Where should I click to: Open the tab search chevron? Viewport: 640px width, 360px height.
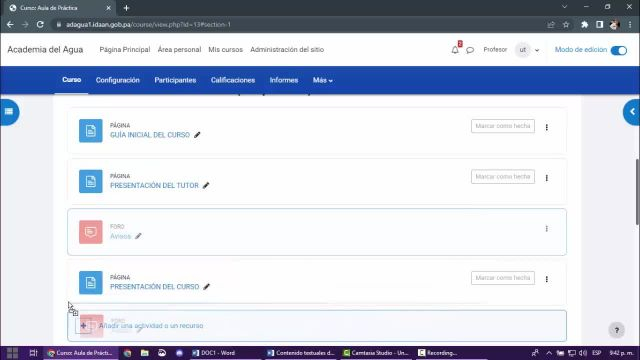tap(564, 7)
